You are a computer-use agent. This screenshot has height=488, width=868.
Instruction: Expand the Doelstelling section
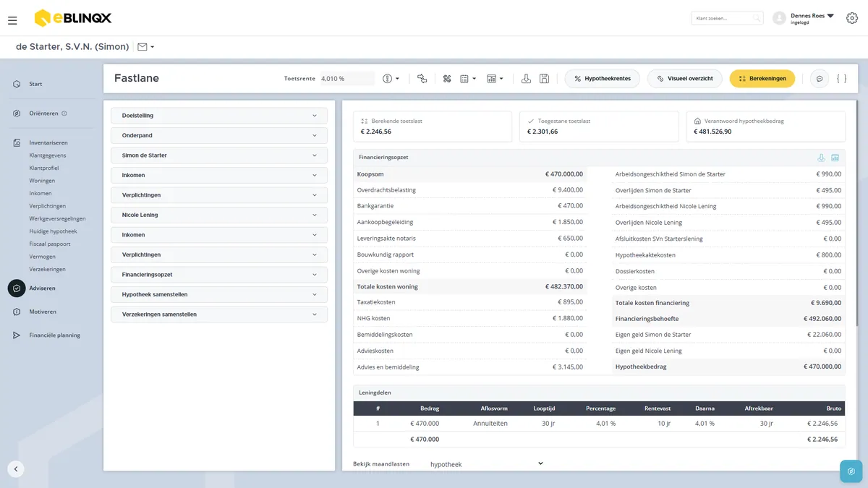coord(219,116)
